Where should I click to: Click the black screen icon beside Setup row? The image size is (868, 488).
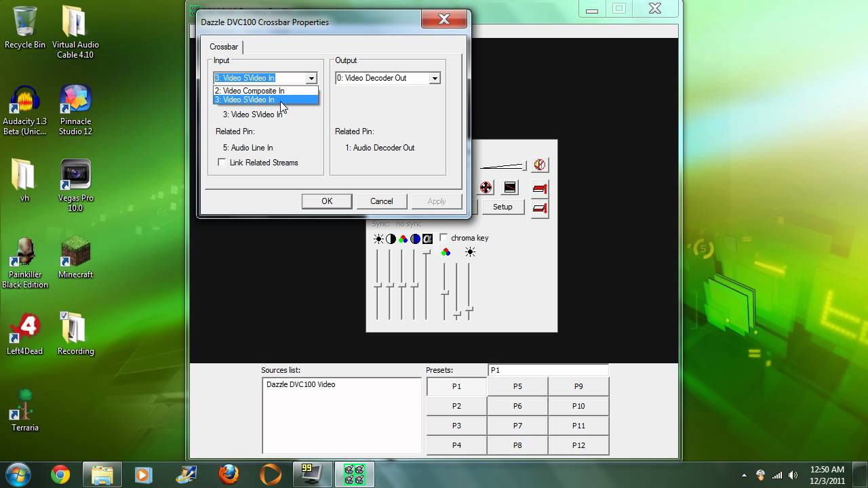point(510,187)
